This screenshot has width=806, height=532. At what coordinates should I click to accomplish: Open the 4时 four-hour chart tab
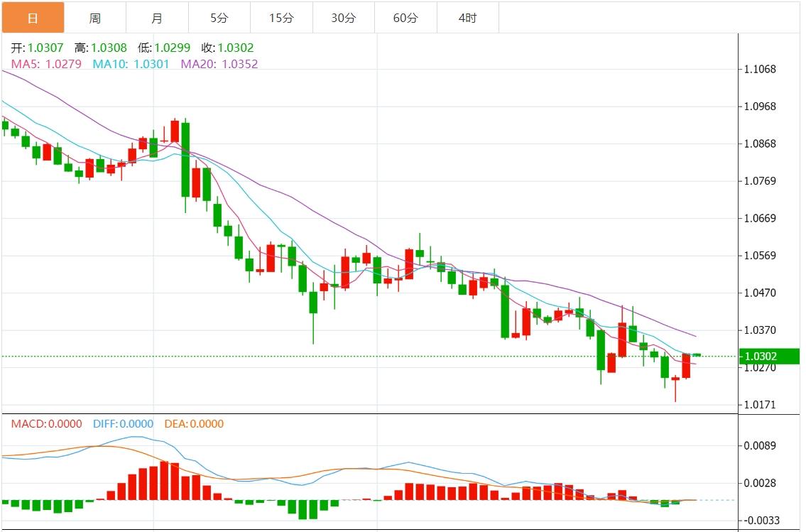pyautogui.click(x=467, y=18)
